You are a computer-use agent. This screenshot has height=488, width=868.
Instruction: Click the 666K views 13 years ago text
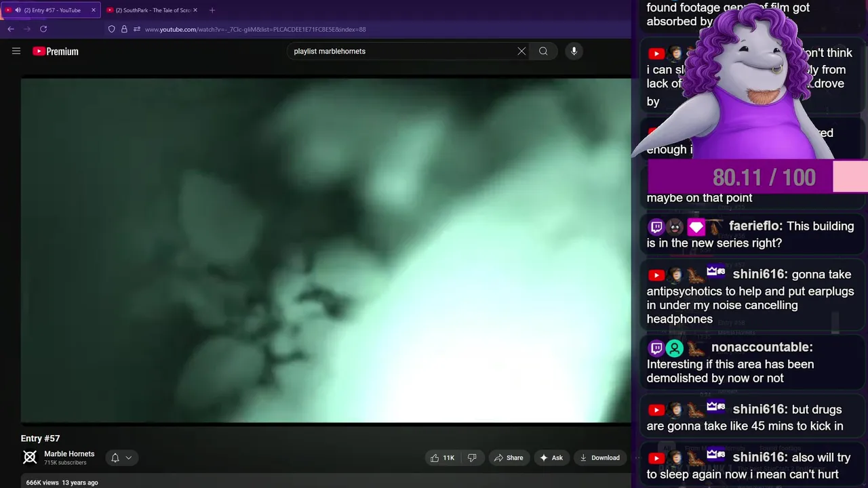[62, 483]
